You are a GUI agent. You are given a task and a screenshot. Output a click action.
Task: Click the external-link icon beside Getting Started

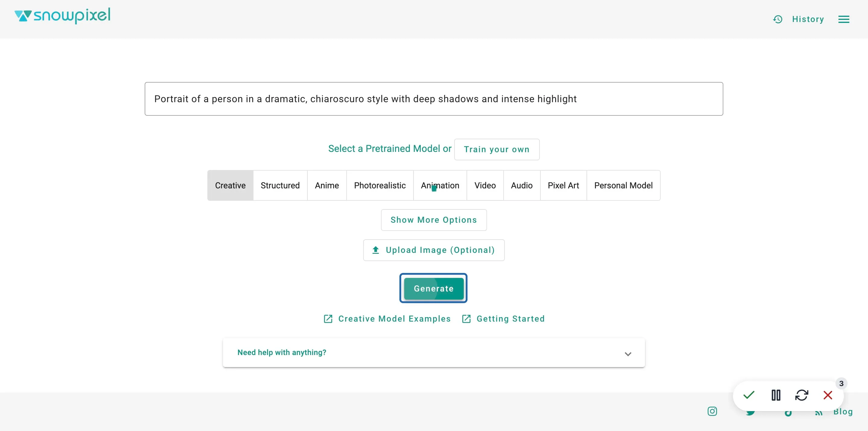pos(466,319)
